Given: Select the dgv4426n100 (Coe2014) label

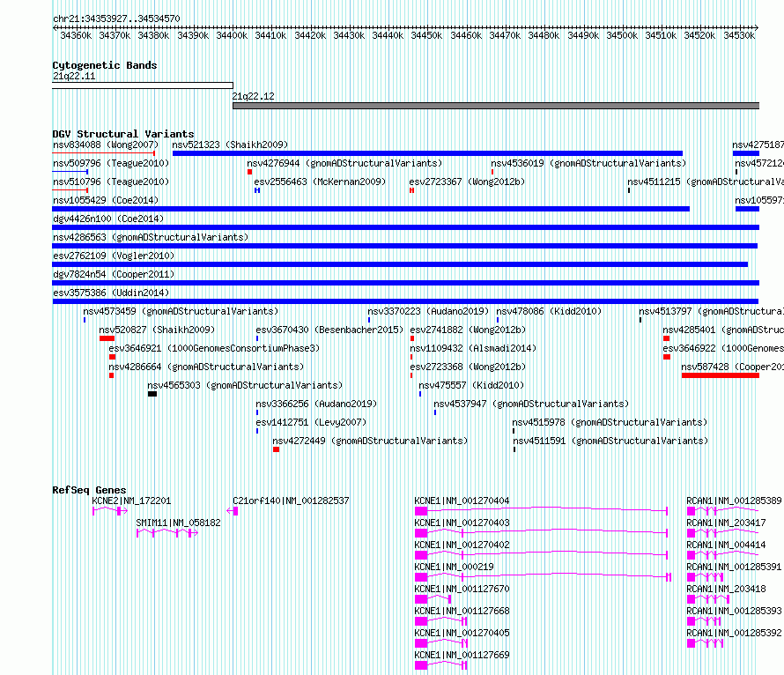Looking at the screenshot, I should pos(108,219).
